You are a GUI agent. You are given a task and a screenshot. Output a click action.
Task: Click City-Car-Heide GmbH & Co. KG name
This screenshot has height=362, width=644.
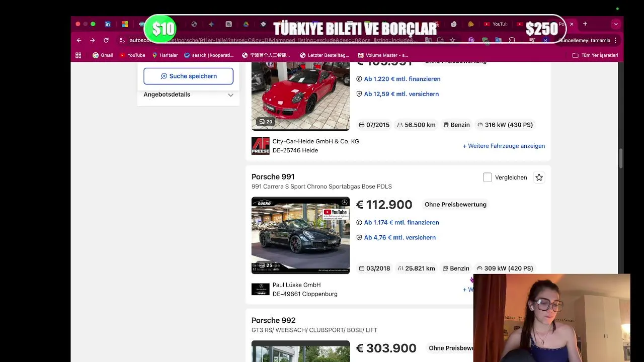pos(315,141)
